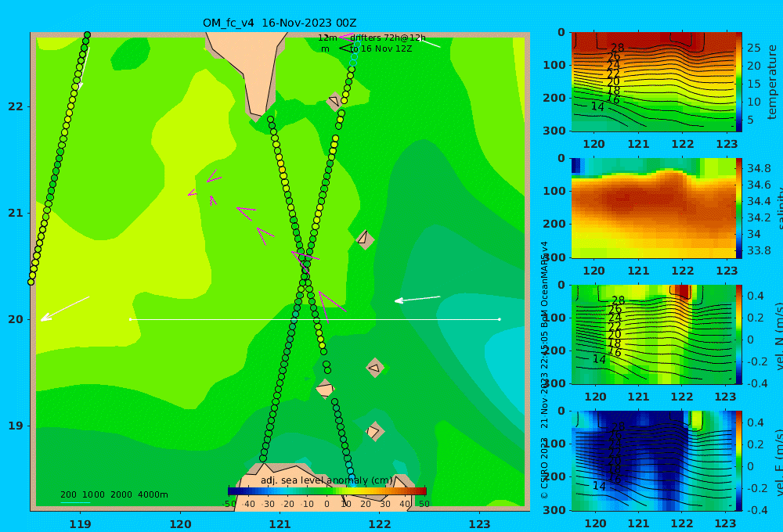Click the 14 contour label in temperature panel
783x532 pixels.
[597, 107]
